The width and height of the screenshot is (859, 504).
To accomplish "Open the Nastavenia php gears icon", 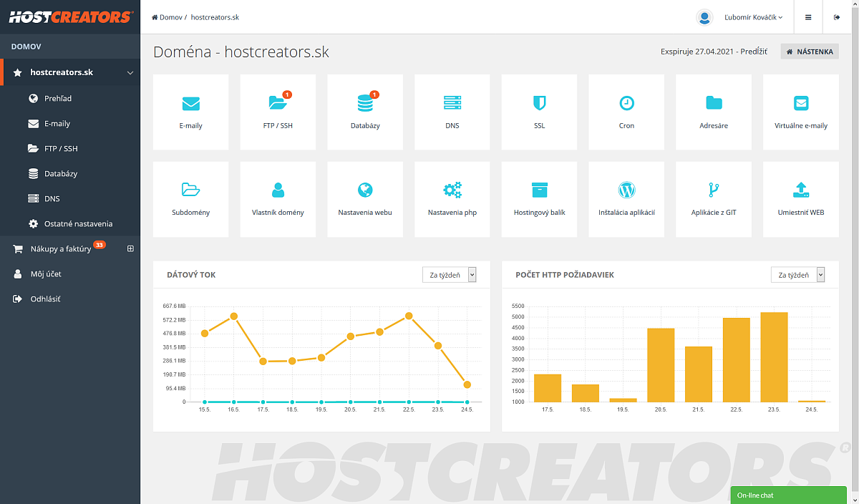I will tap(452, 190).
